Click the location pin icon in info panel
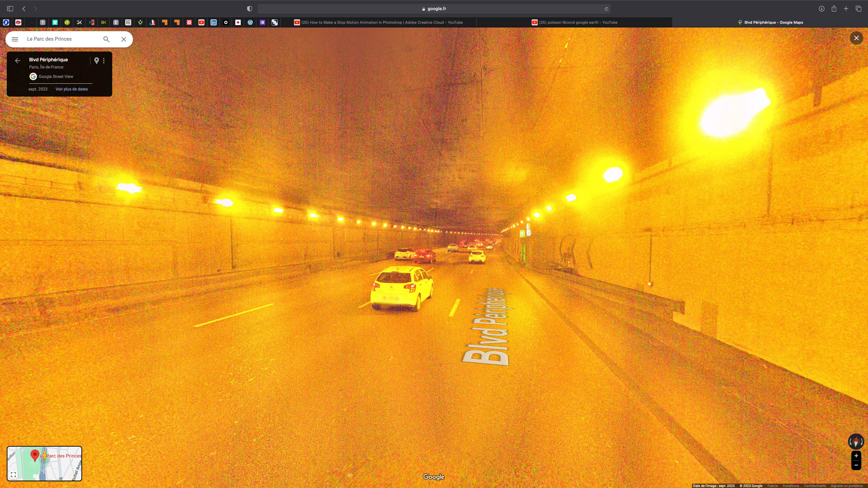The width and height of the screenshot is (868, 488). [x=97, y=61]
